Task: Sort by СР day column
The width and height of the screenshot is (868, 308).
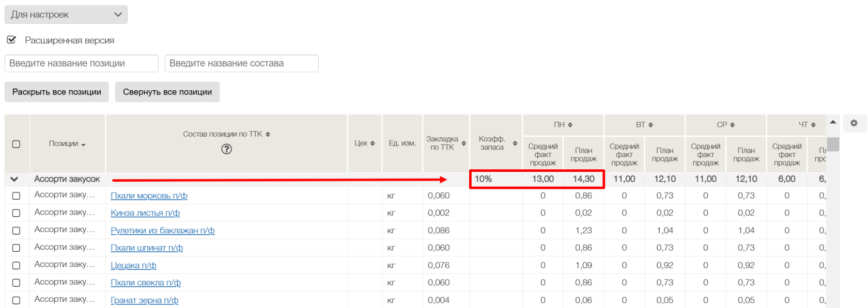Action: point(732,125)
